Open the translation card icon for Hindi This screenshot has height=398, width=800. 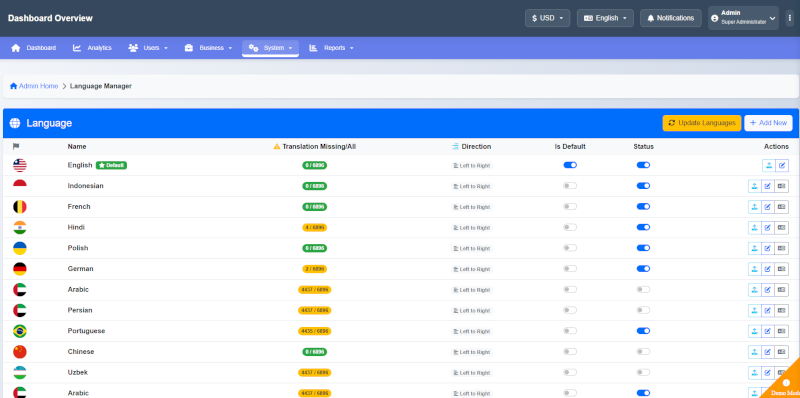coord(782,228)
